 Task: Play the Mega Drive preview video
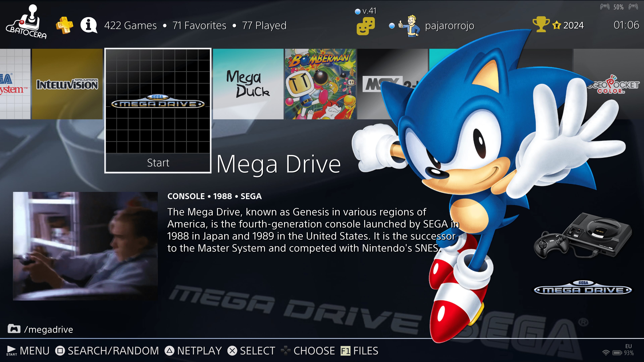pos(85,246)
